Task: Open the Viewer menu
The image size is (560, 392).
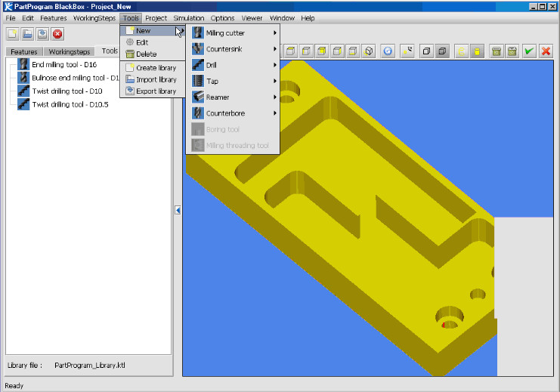Action: click(252, 18)
